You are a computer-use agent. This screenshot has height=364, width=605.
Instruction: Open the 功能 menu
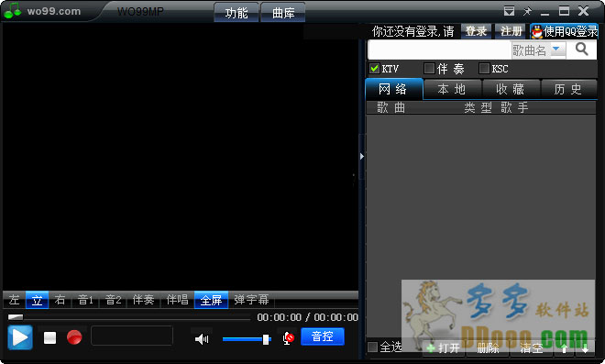coord(236,13)
